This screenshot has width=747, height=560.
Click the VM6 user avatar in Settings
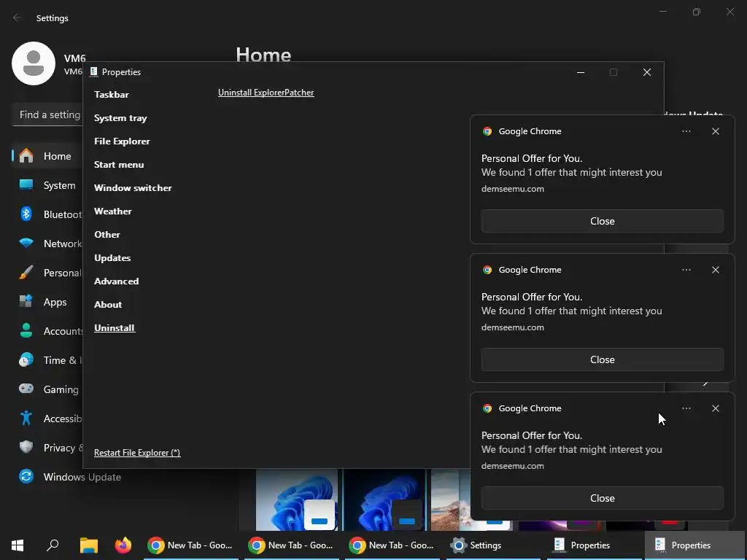tap(34, 63)
